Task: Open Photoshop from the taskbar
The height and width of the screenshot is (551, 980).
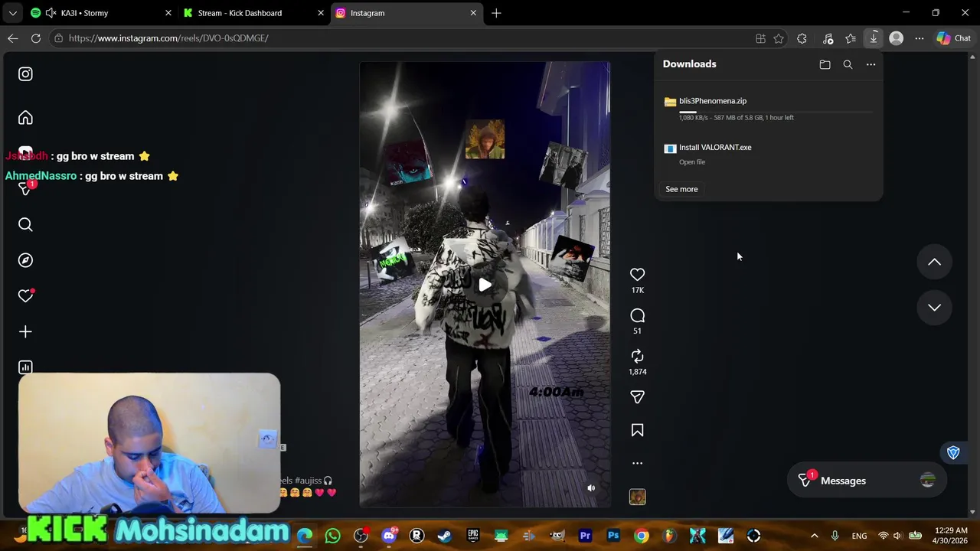Action: tap(613, 536)
